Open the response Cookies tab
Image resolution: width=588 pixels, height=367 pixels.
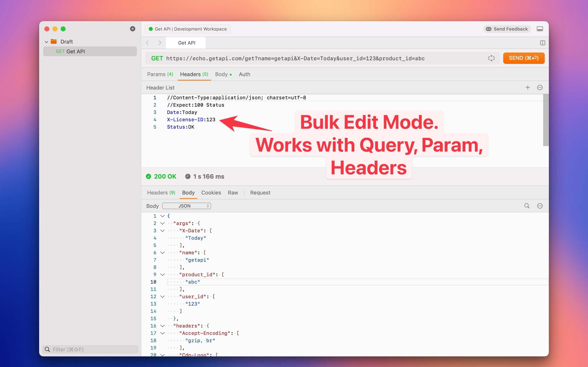pos(211,192)
